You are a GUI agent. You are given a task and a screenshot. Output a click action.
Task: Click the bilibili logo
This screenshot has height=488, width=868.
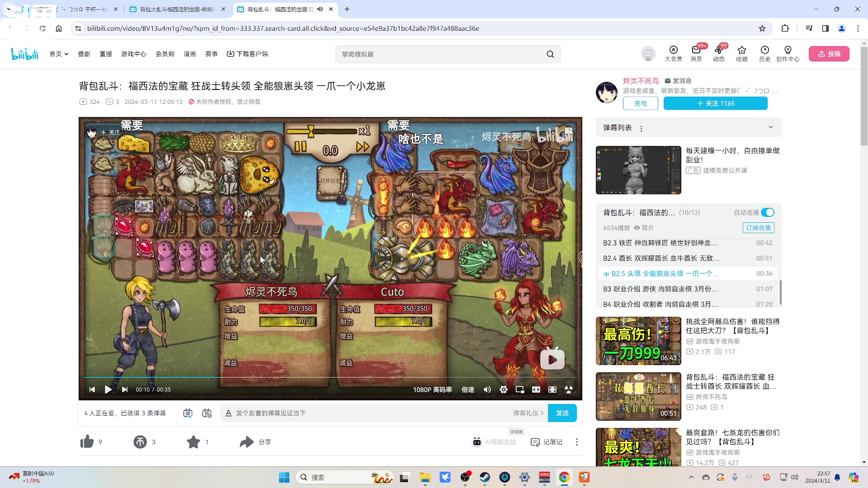[25, 54]
